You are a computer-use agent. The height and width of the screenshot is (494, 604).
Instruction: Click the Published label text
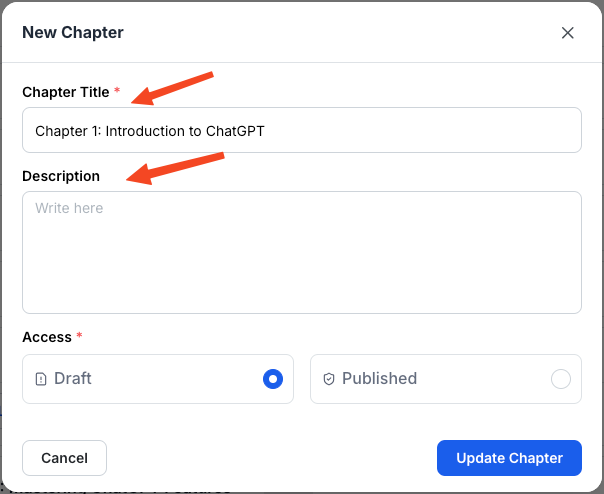coord(379,378)
